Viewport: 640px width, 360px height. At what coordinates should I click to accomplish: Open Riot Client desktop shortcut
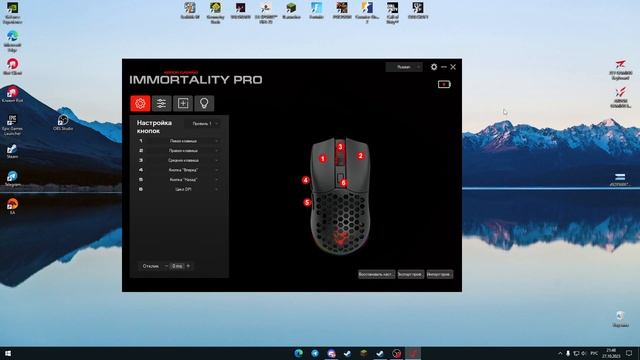13,67
